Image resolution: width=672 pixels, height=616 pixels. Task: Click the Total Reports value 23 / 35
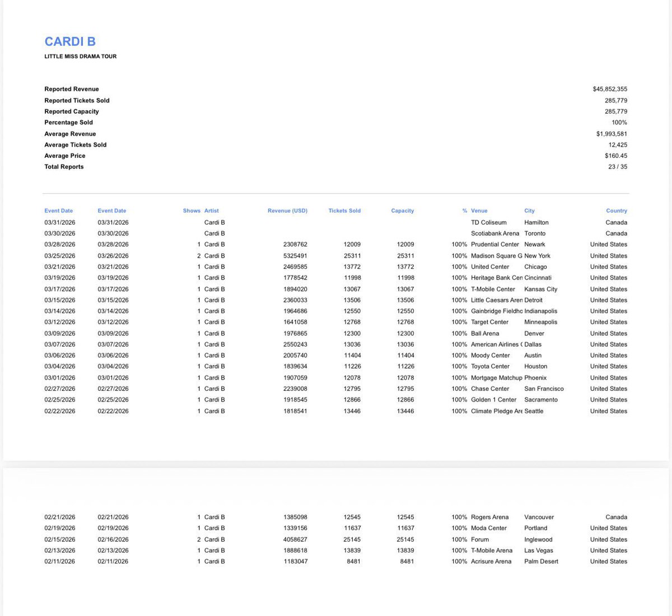[618, 167]
